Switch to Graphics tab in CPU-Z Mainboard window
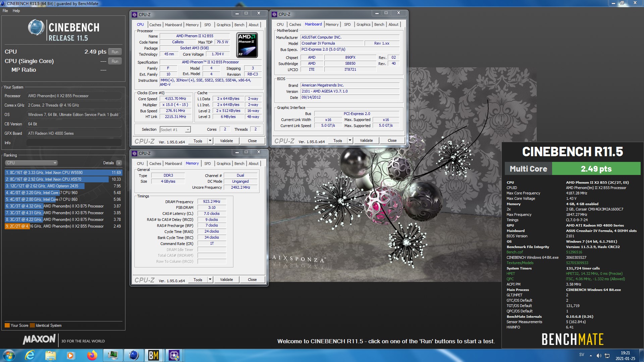This screenshot has width=644, height=362. [x=363, y=24]
